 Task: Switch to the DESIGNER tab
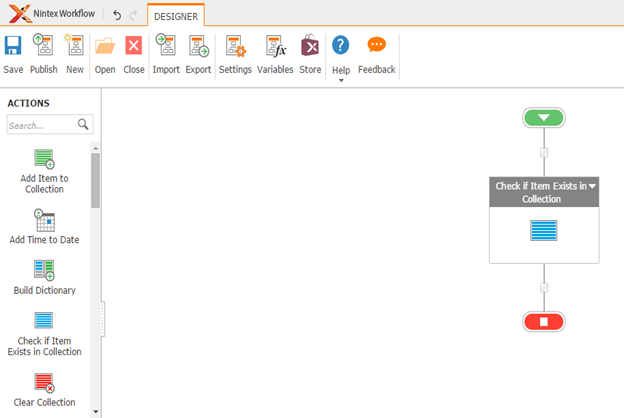click(x=176, y=16)
